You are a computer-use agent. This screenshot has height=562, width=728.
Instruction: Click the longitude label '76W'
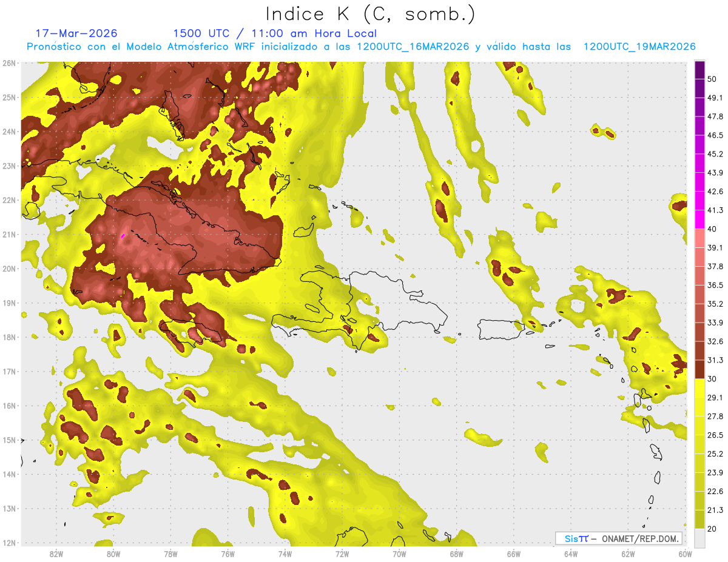(227, 554)
